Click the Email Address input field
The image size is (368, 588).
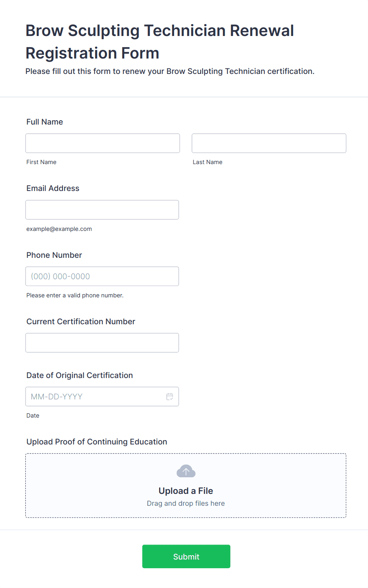tap(102, 210)
